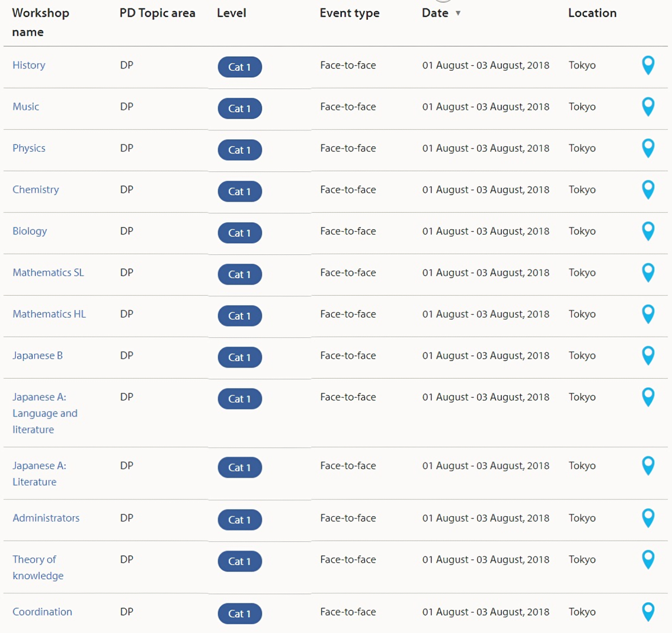Click the Japanese A: Literature link
The image size is (672, 633).
[x=39, y=474]
